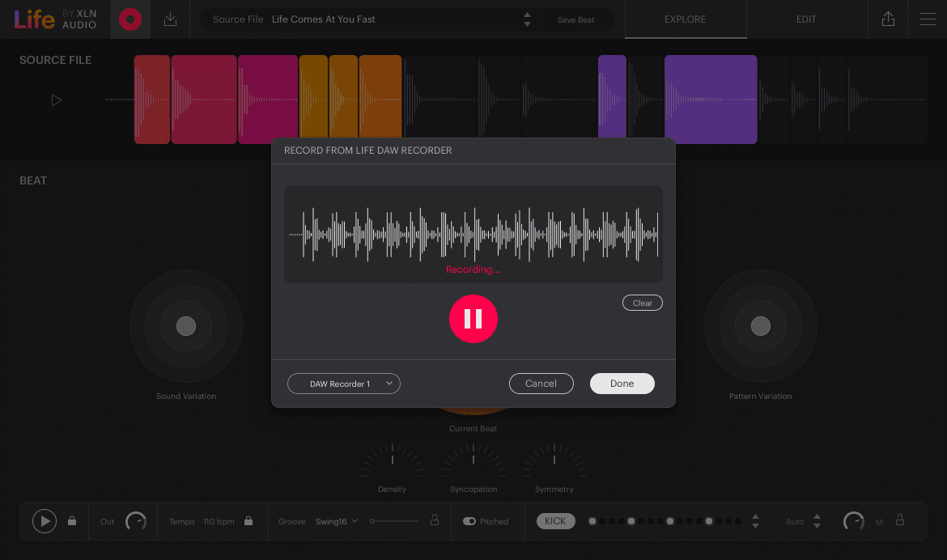
Task: Adjust the Pattern Variation knob
Action: pos(760,326)
